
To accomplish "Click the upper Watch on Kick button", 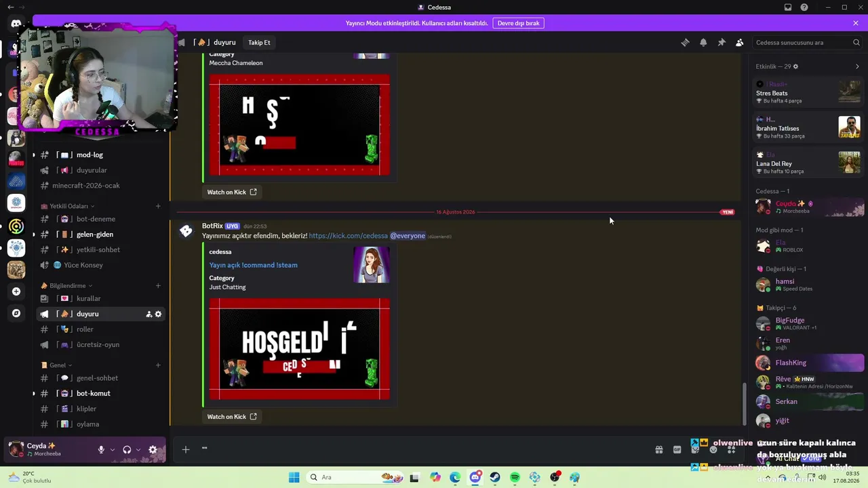I will click(x=232, y=192).
